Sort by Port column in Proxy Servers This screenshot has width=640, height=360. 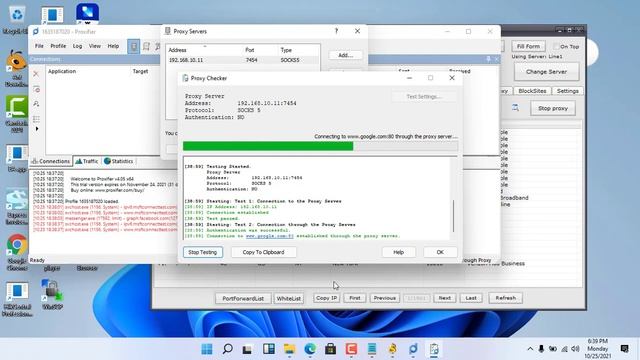click(260, 50)
